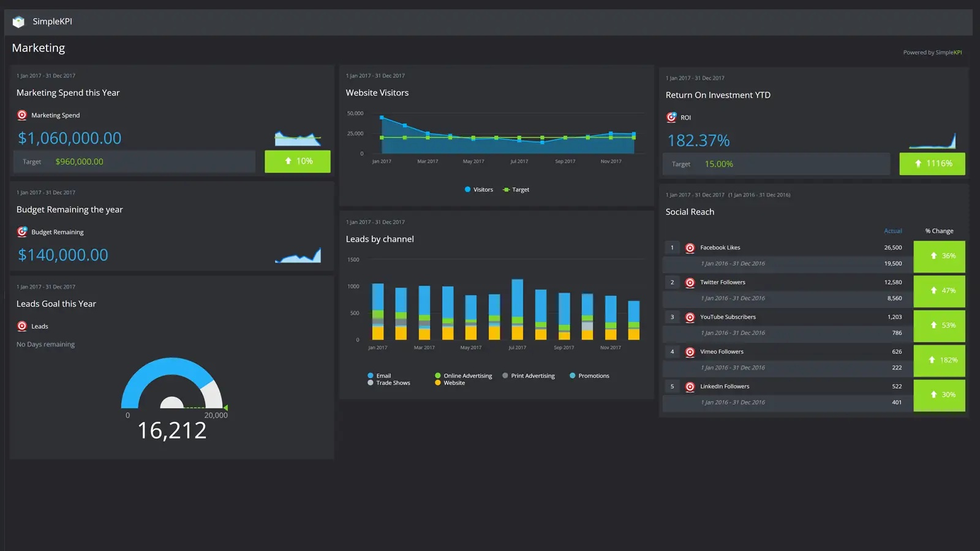Click the 1116% ROI change badge
This screenshot has width=980, height=551.
click(x=932, y=164)
